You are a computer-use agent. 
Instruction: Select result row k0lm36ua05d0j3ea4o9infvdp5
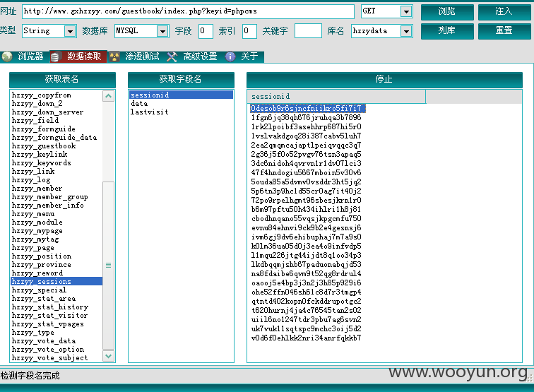coord(306,247)
